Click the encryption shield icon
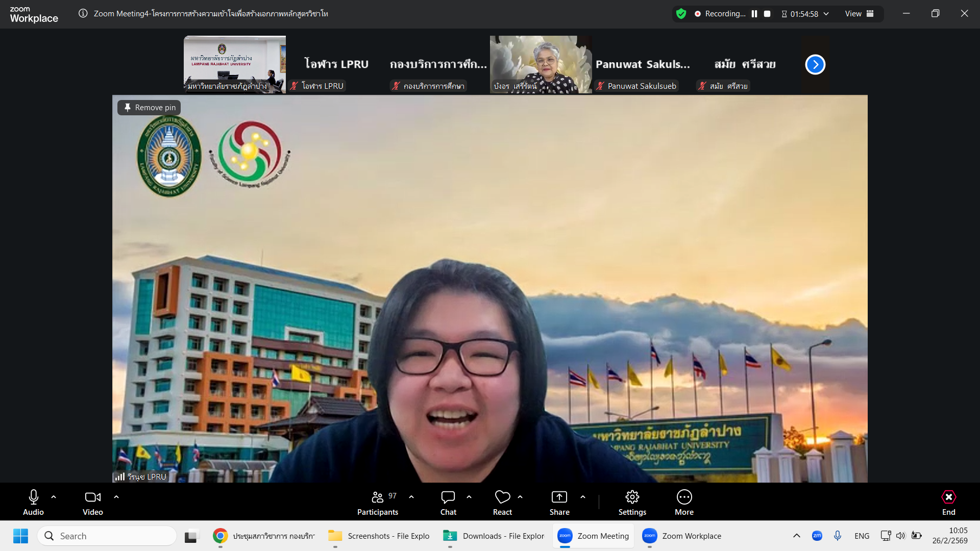The height and width of the screenshot is (551, 980). [681, 14]
